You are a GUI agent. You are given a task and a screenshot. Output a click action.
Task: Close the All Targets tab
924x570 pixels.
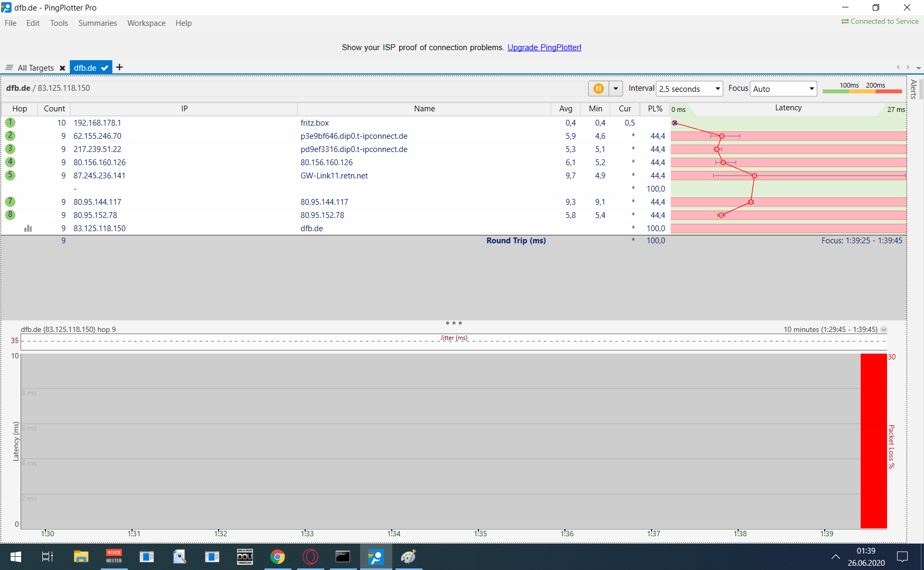pyautogui.click(x=62, y=68)
